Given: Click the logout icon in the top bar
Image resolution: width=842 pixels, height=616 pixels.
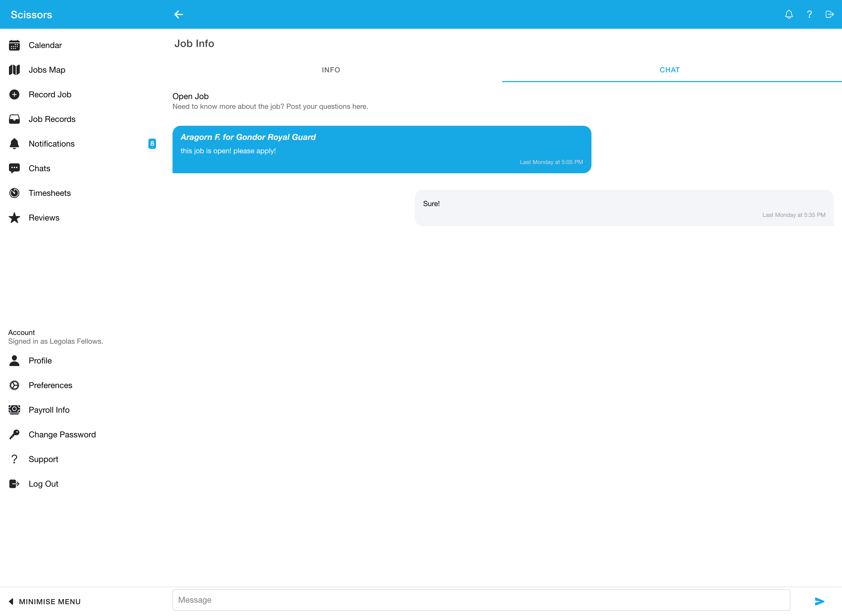Looking at the screenshot, I should click(829, 14).
